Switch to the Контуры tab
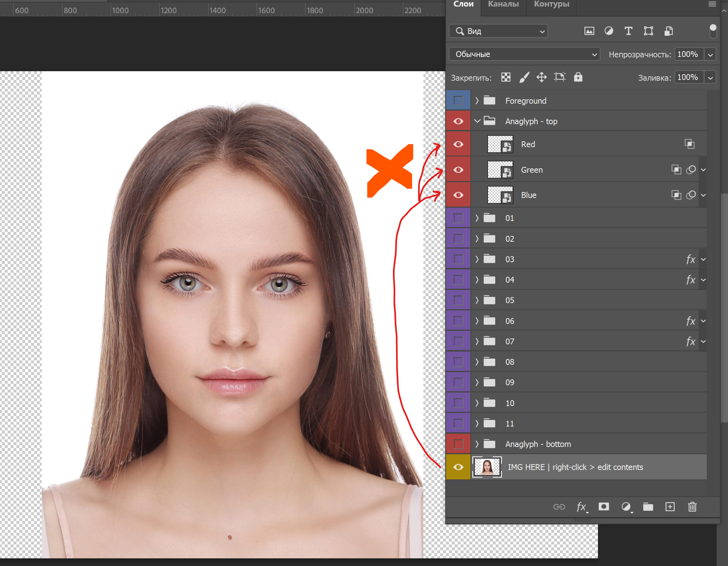This screenshot has height=566, width=728. (551, 4)
